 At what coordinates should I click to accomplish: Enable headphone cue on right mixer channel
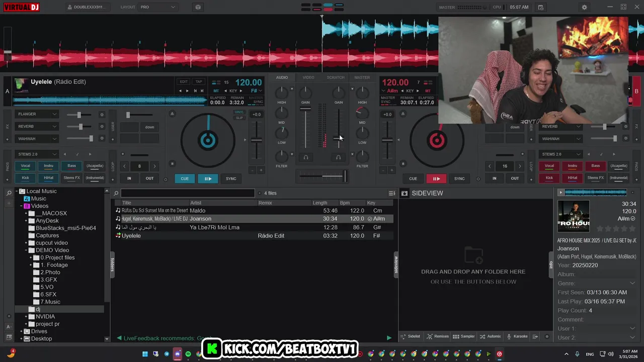(338, 157)
